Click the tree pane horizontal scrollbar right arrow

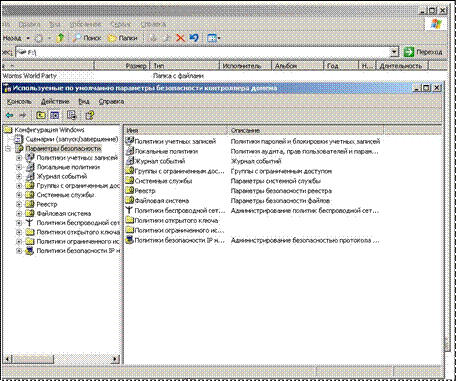coord(115,359)
